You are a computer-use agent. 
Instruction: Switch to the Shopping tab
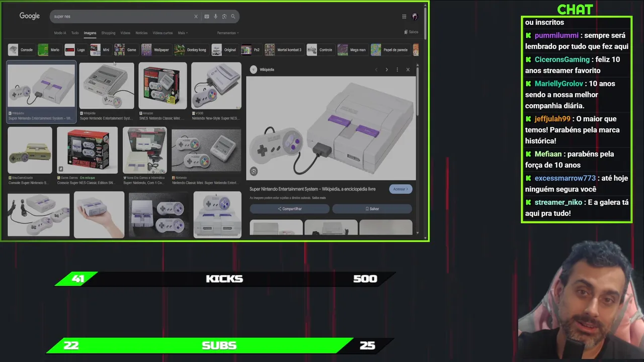[x=108, y=33]
